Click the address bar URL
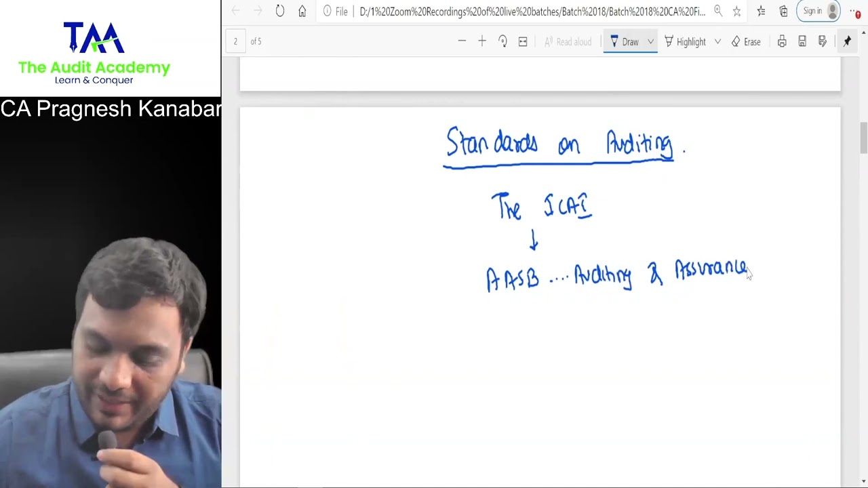The width and height of the screenshot is (868, 488). 532,12
